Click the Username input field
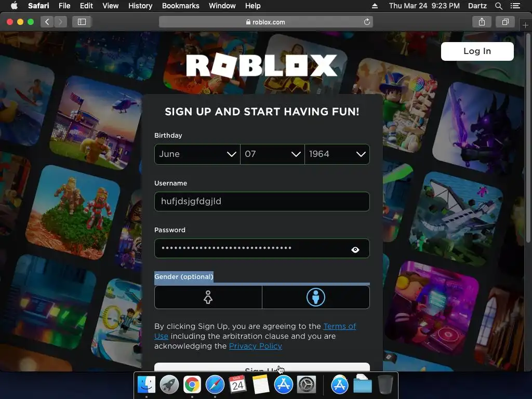 click(262, 202)
